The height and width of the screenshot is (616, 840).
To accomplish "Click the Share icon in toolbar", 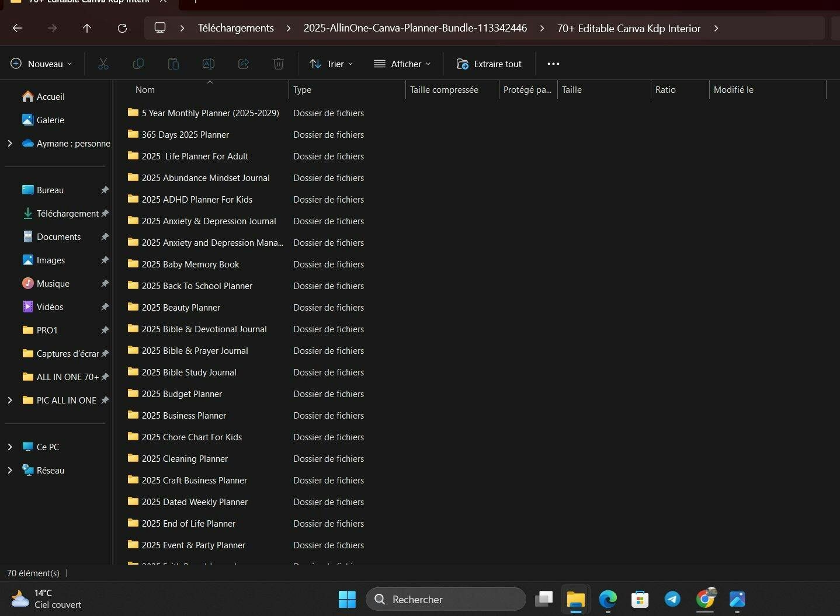I will tap(244, 64).
